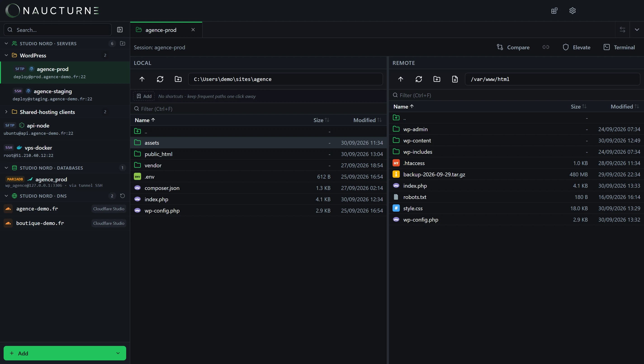Open the layout grid icon in header

pos(554,11)
